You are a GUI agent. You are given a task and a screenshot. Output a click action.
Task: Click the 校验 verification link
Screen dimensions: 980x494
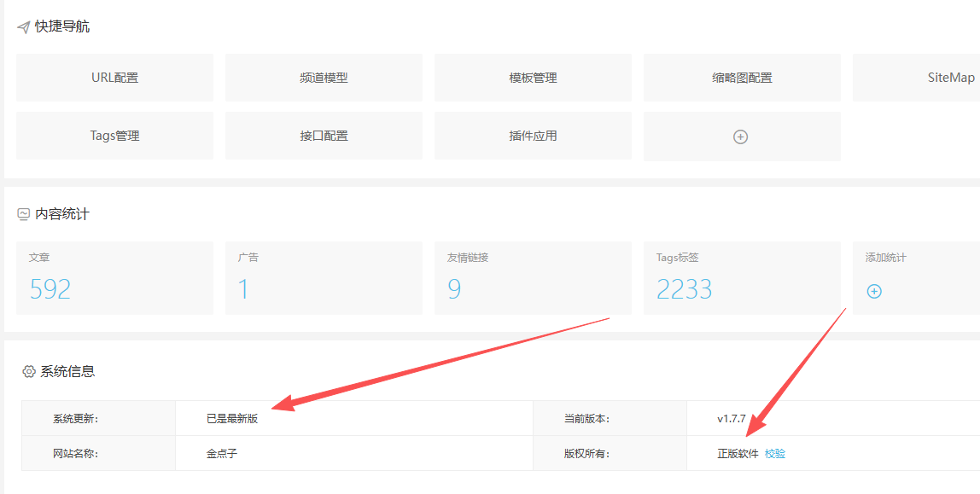(773, 453)
